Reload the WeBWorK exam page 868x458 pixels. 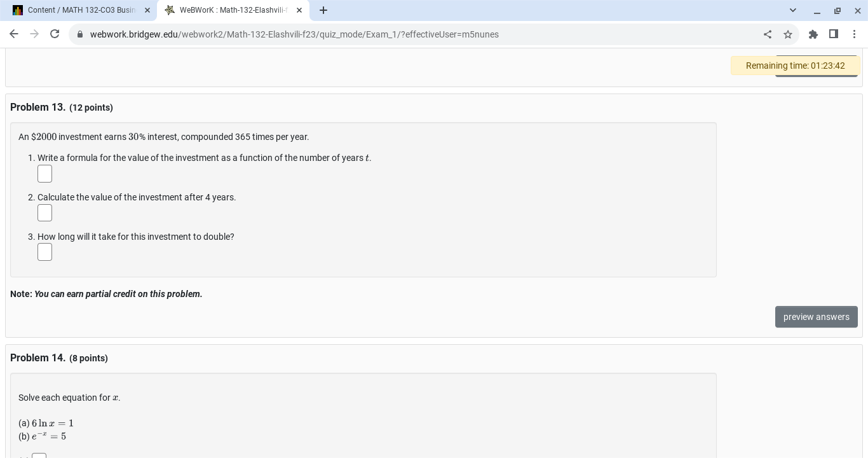pos(55,34)
